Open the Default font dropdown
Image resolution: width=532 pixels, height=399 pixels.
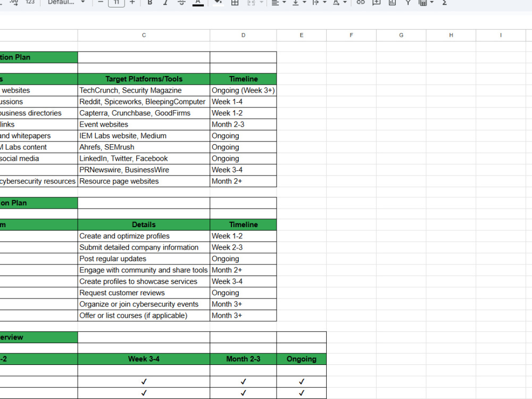pos(66,2)
